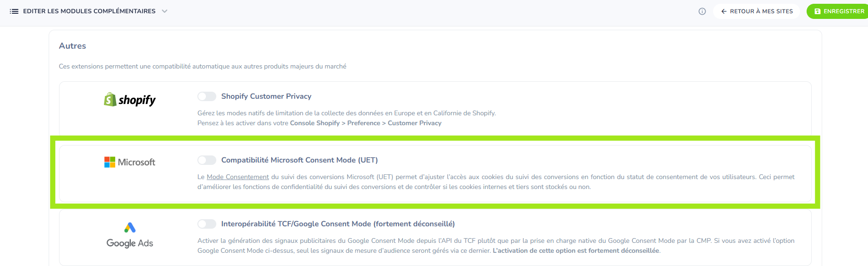
Task: Click the Compatibilité Microsoft Consent Mode label
Action: (x=299, y=160)
